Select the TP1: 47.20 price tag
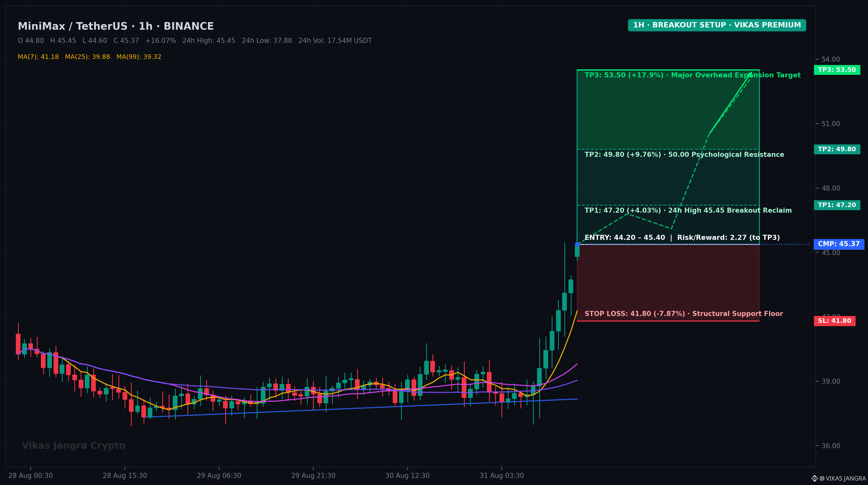The width and height of the screenshot is (868, 485). [837, 205]
